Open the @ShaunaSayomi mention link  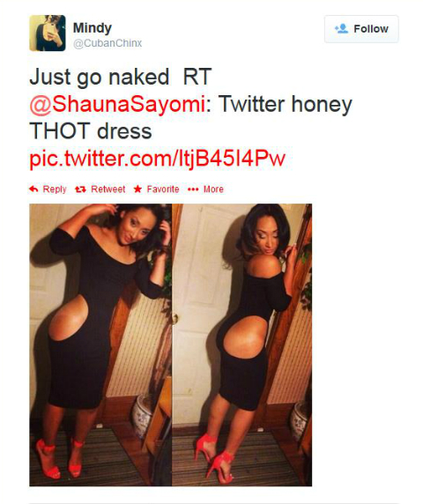[x=117, y=104]
